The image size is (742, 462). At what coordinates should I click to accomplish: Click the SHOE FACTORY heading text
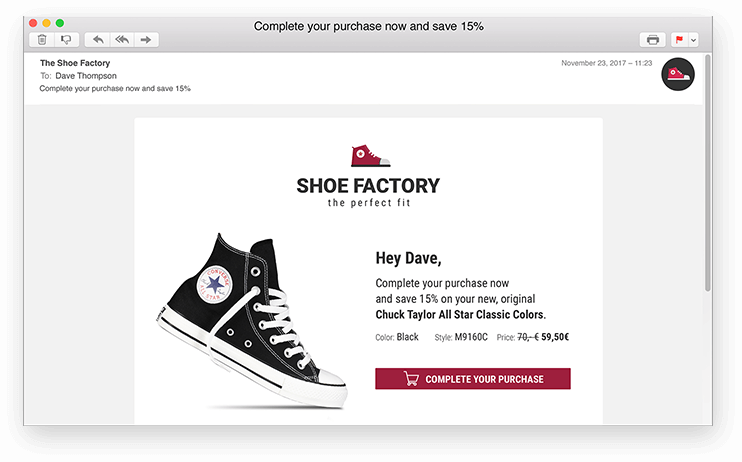[x=368, y=186]
